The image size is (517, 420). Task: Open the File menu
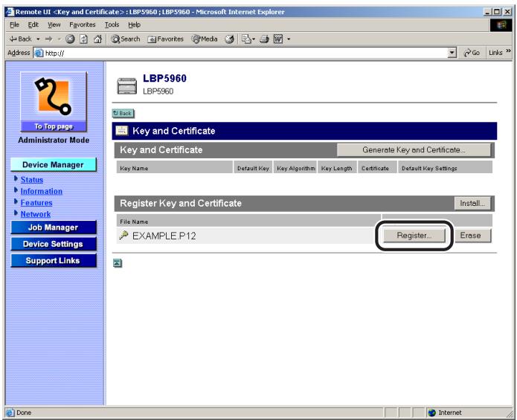14,25
